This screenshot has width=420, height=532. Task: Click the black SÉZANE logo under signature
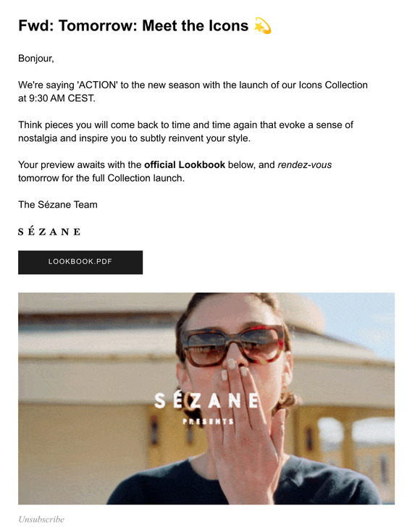point(49,231)
